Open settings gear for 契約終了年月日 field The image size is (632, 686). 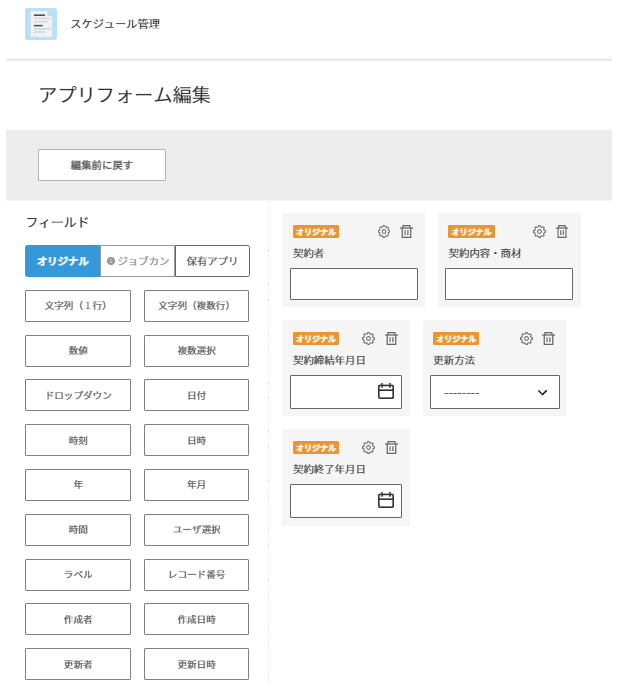[x=368, y=448]
